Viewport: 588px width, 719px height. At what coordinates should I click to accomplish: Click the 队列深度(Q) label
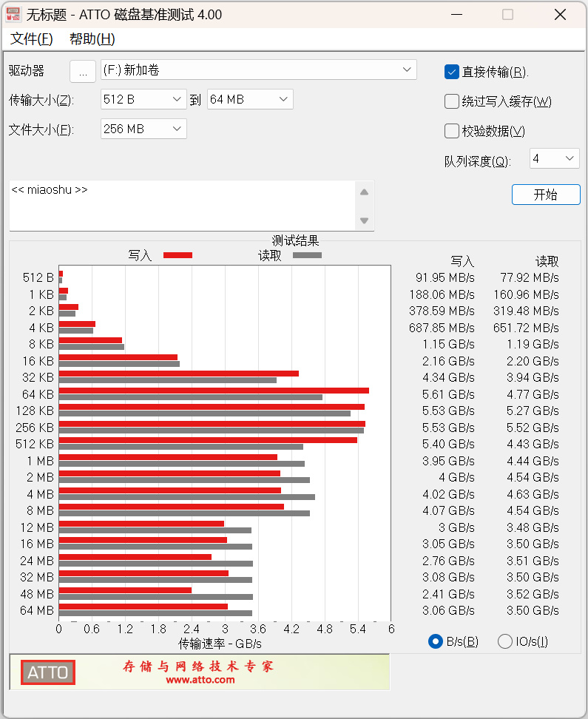[x=478, y=161]
